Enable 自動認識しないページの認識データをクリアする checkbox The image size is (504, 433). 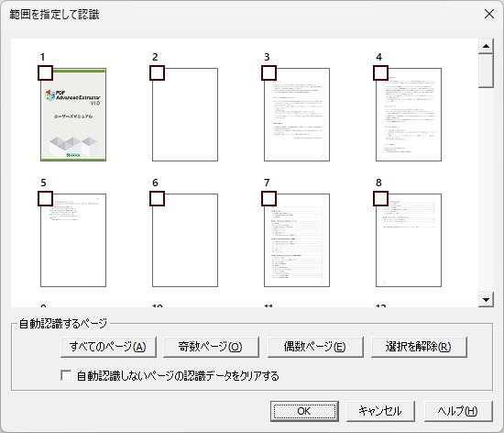[66, 375]
